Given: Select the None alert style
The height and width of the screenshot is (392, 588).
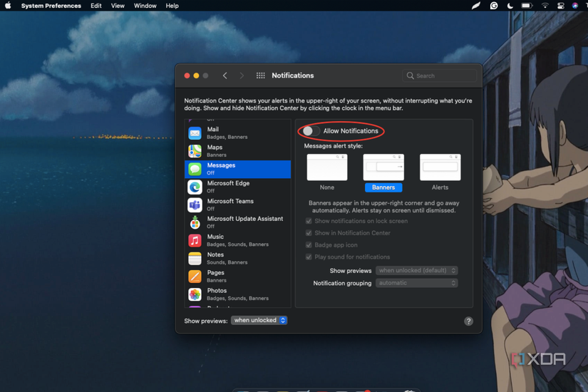Looking at the screenshot, I should [x=327, y=172].
